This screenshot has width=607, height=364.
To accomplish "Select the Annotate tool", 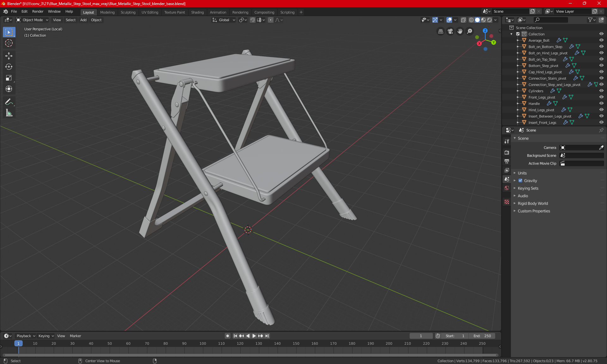I will point(9,102).
